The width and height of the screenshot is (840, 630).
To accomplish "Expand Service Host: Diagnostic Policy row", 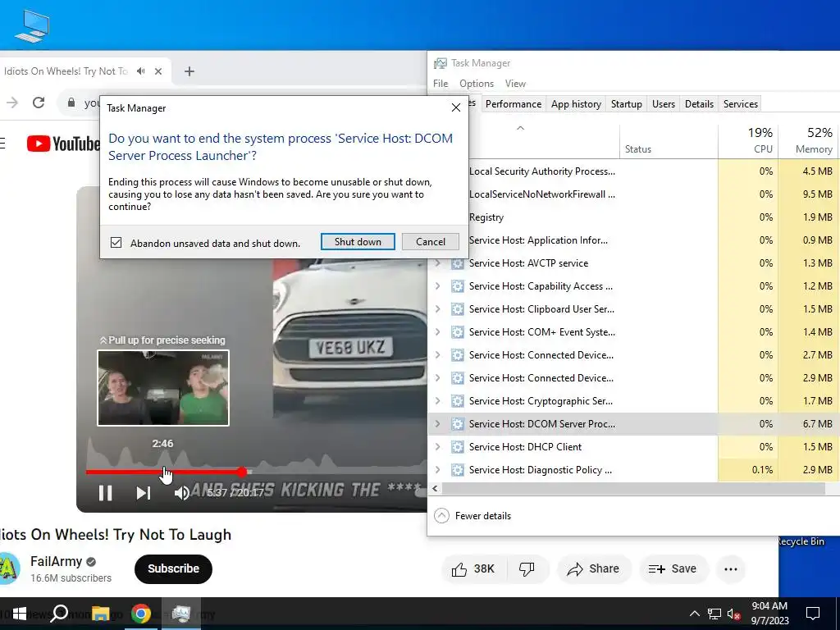I will [438, 470].
